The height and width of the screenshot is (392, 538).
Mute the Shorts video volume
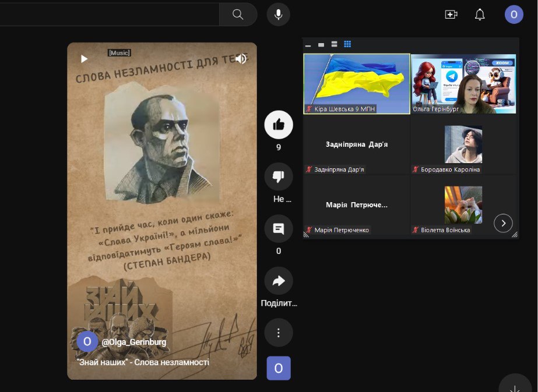(241, 59)
